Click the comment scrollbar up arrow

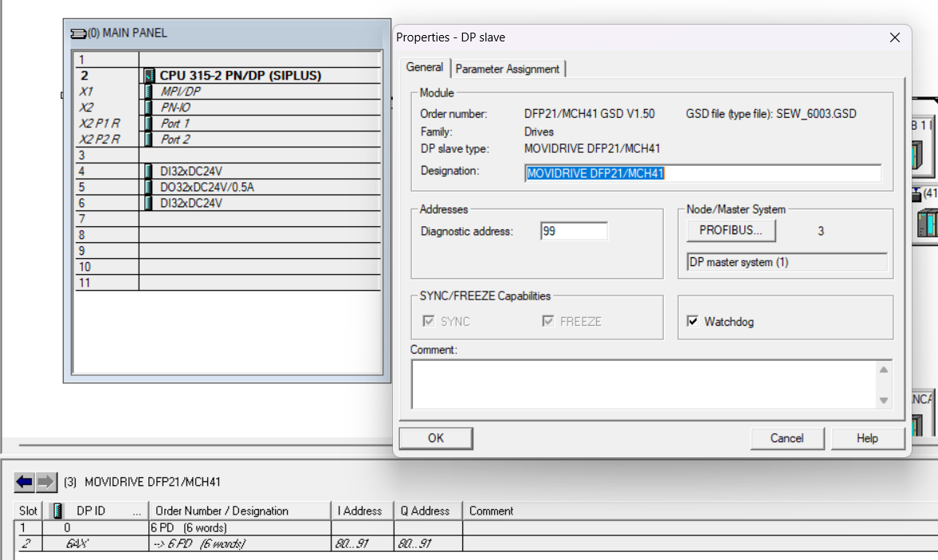pyautogui.click(x=884, y=370)
